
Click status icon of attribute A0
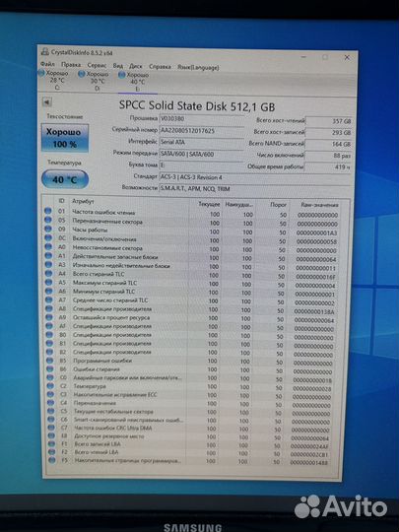[48, 246]
